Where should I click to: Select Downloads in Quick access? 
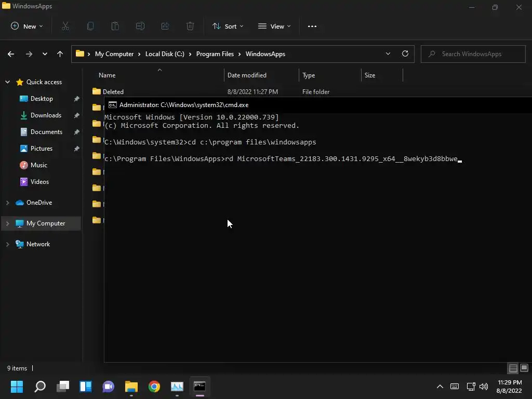(x=46, y=115)
